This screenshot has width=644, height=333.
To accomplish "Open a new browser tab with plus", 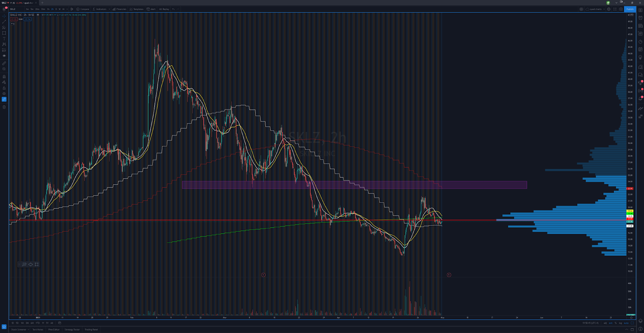I will [42, 3].
